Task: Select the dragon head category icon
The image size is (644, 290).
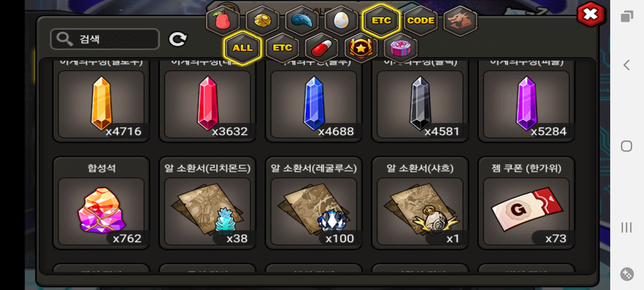Action: pyautogui.click(x=460, y=20)
